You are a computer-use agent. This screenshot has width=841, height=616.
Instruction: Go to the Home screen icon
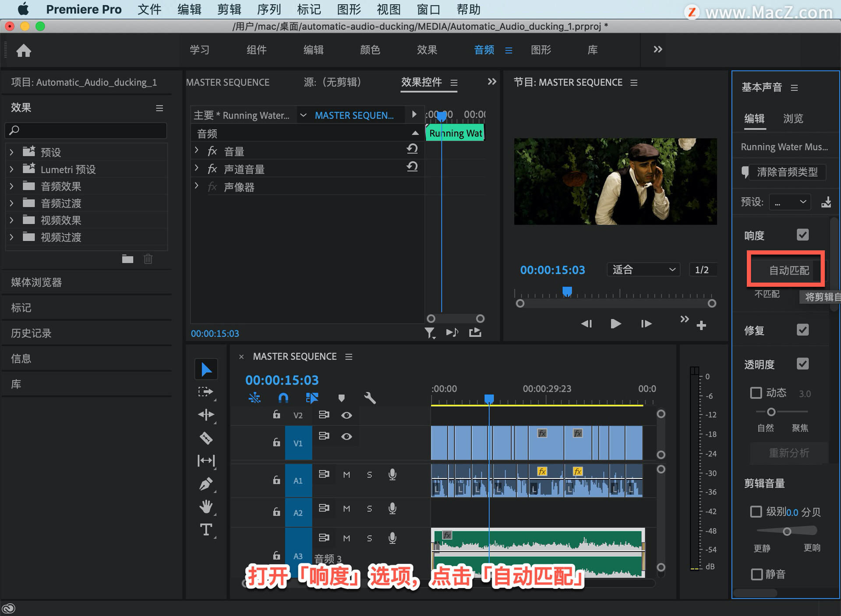(24, 50)
